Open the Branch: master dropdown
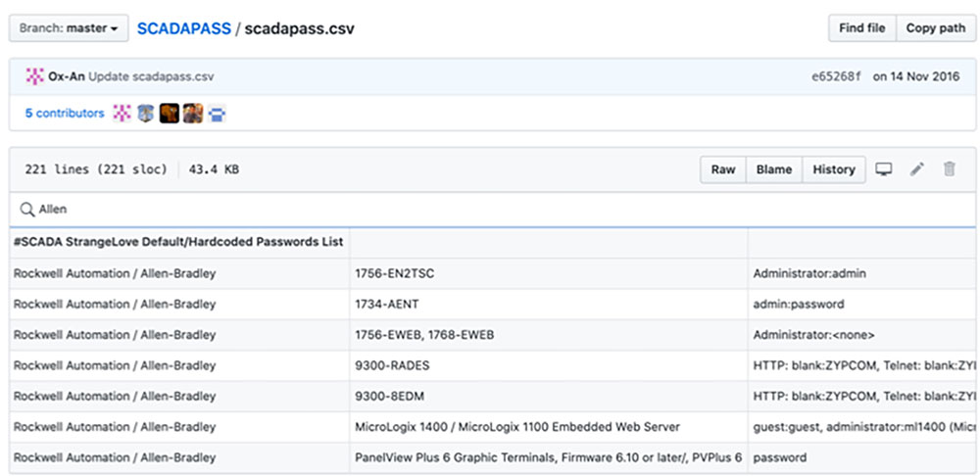Image resolution: width=980 pixels, height=476 pixels. [x=69, y=28]
